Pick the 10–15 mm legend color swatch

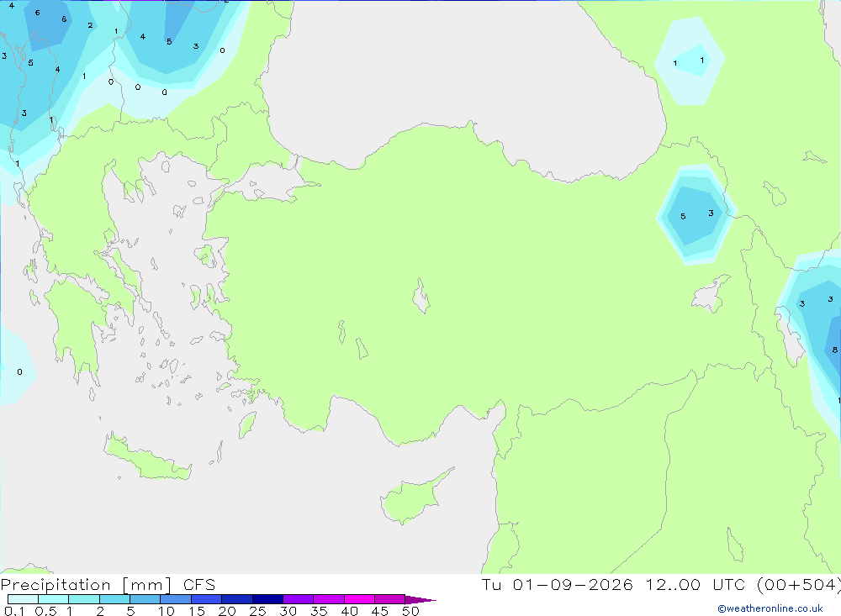176,599
